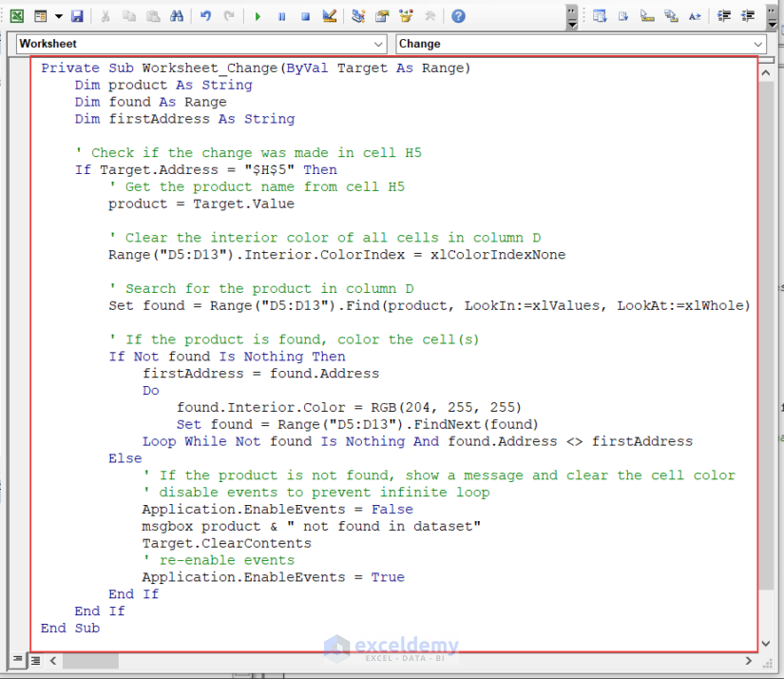Image resolution: width=784 pixels, height=679 pixels.
Task: Switch to Full Module View
Action: (x=35, y=661)
